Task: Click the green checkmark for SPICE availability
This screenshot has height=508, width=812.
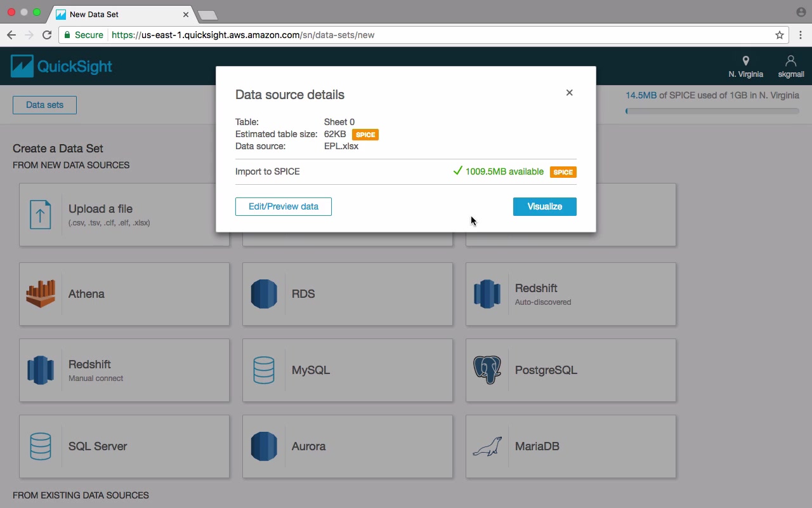Action: point(457,171)
